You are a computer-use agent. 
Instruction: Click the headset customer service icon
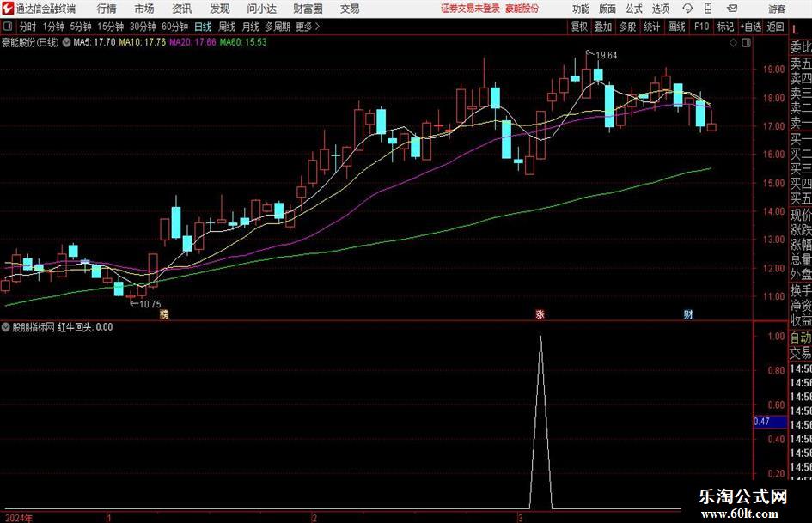coord(687,9)
